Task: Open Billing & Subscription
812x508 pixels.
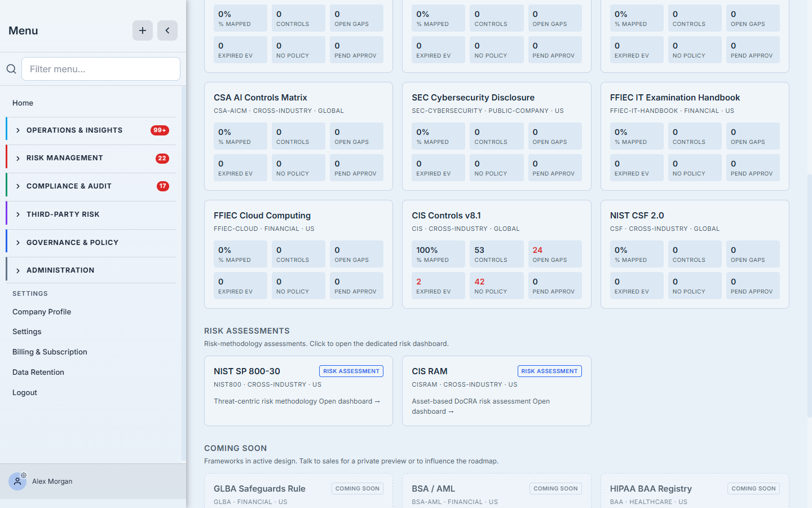Action: pyautogui.click(x=50, y=352)
